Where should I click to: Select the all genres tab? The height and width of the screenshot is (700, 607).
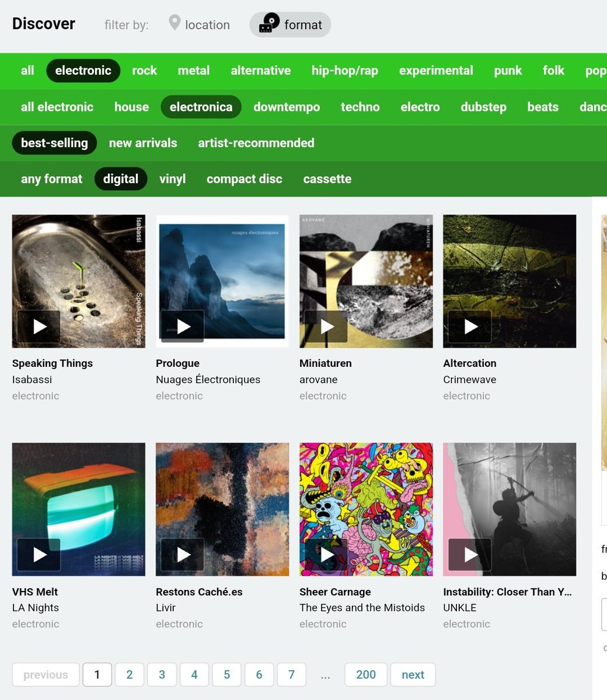(x=27, y=71)
